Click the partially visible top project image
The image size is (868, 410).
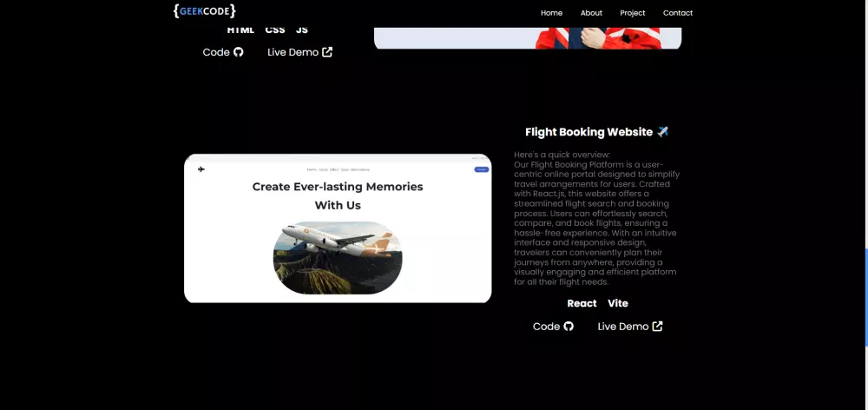528,38
